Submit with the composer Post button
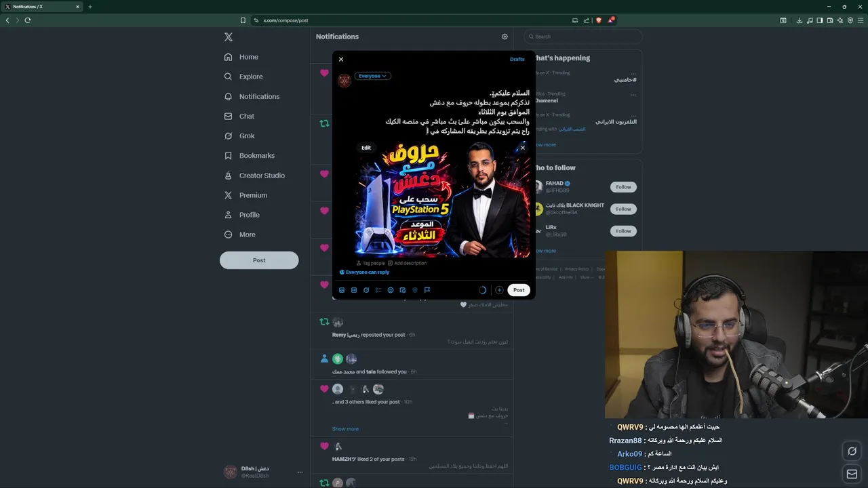 coord(519,290)
